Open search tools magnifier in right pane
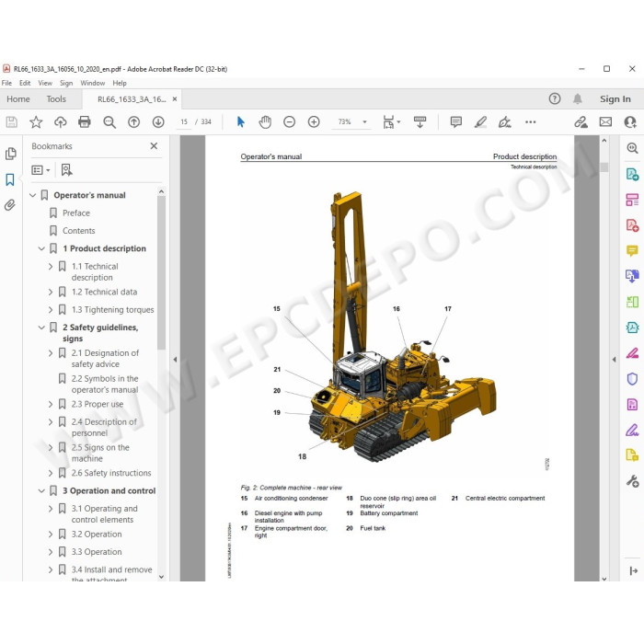Image resolution: width=644 pixels, height=644 pixels. pos(632,148)
